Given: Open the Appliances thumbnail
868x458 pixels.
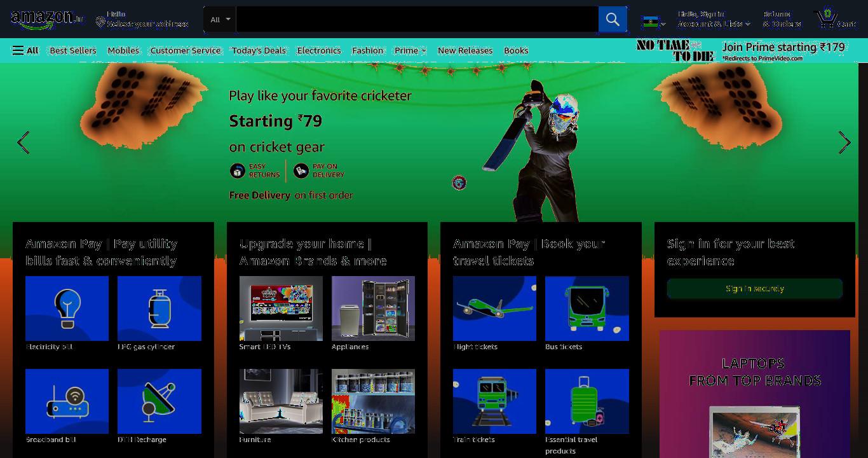Looking at the screenshot, I should click(373, 309).
